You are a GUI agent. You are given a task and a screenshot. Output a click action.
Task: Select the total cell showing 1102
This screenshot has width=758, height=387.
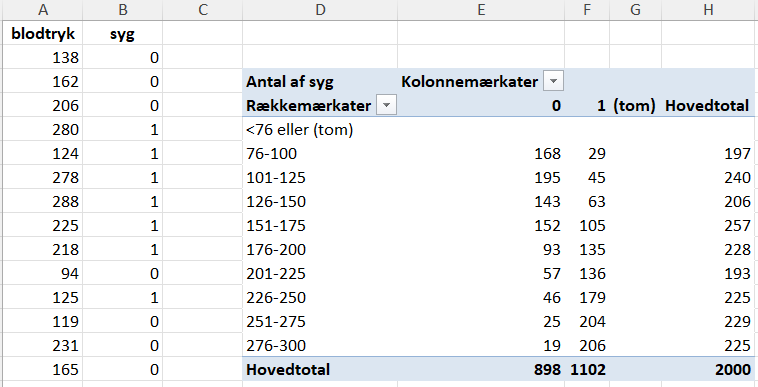tap(587, 370)
